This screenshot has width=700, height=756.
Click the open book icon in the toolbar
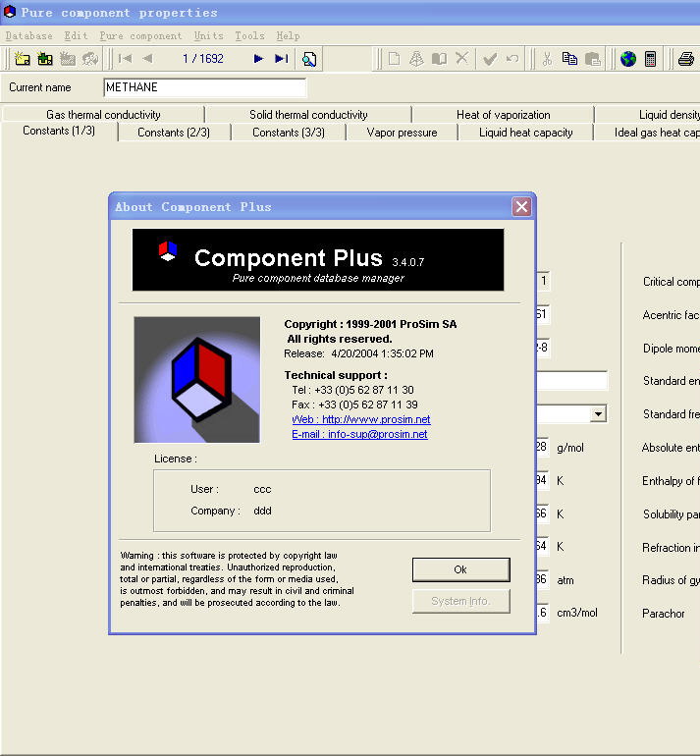pos(439,59)
